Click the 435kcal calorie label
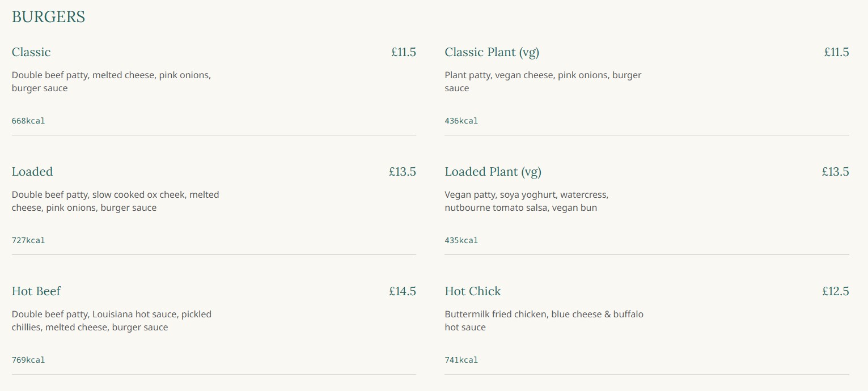Screen dimensions: 868x391 click(461, 240)
